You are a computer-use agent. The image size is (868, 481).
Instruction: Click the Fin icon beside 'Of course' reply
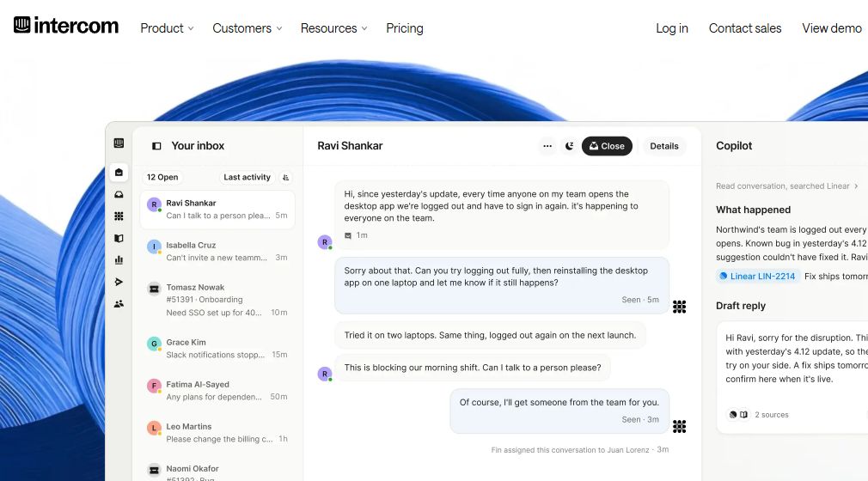(x=679, y=426)
